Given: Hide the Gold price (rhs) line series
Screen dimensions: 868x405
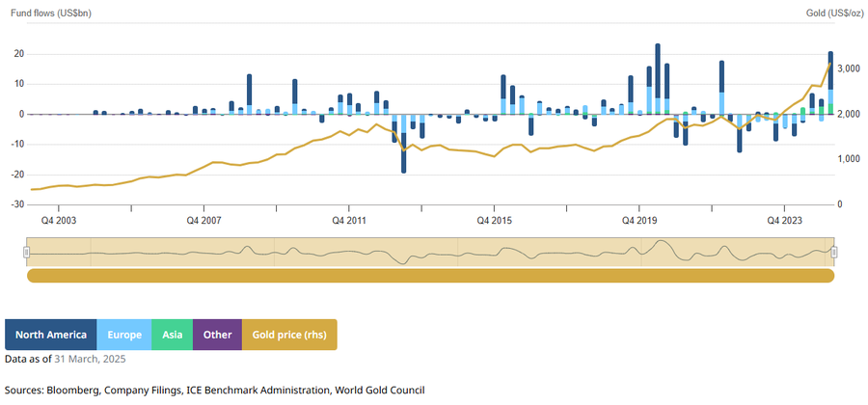Looking at the screenshot, I should [288, 335].
